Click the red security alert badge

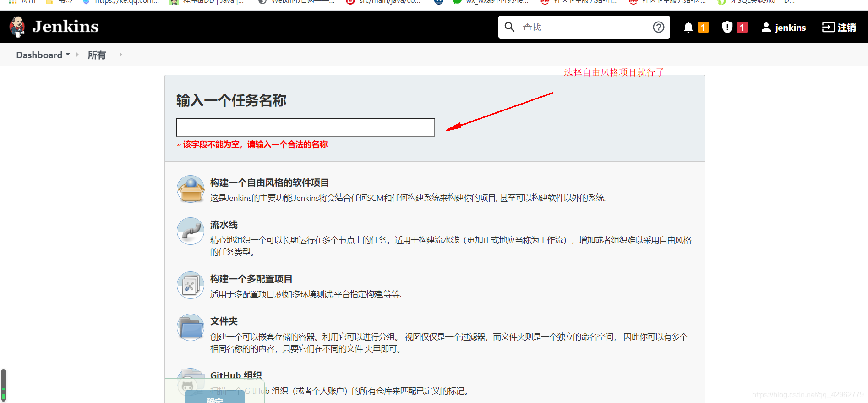742,28
